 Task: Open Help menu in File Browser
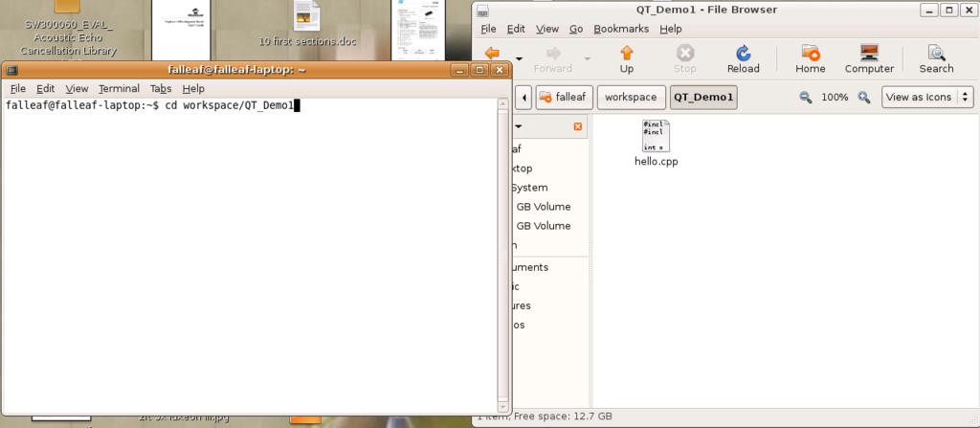point(671,29)
